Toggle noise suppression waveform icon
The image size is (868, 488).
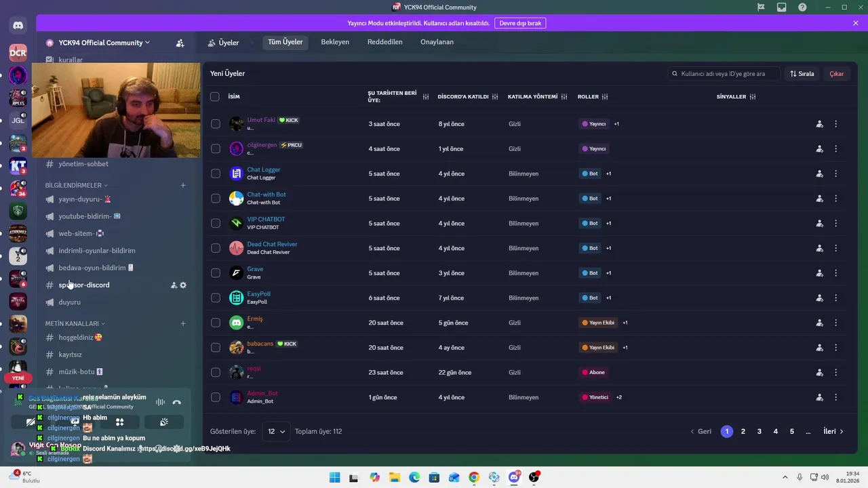coord(160,402)
